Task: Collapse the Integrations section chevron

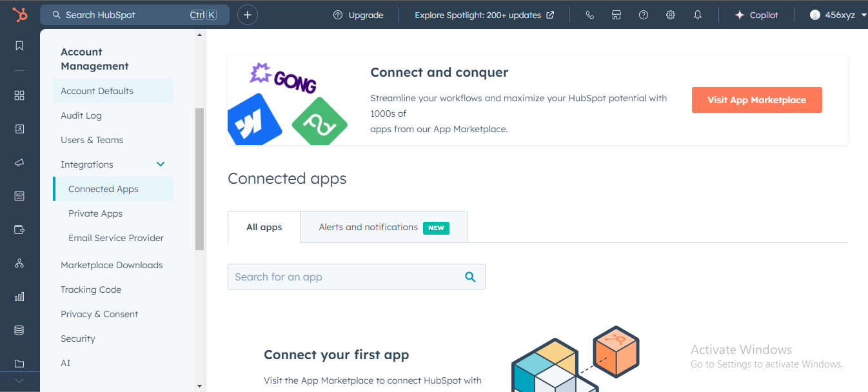Action: 161,164
